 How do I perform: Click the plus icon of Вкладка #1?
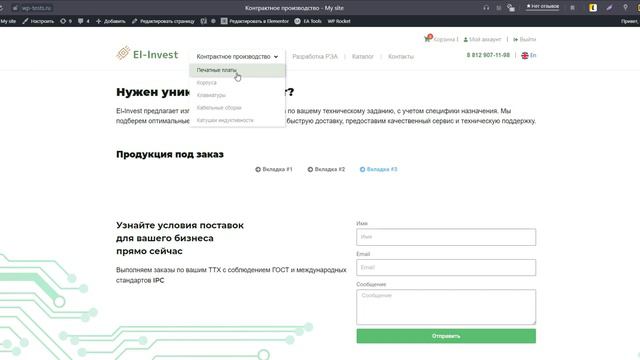click(x=258, y=169)
